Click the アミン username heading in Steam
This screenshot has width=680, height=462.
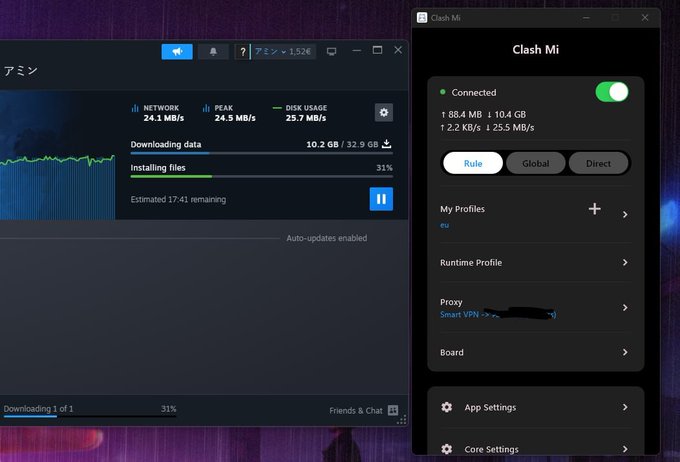pos(20,71)
